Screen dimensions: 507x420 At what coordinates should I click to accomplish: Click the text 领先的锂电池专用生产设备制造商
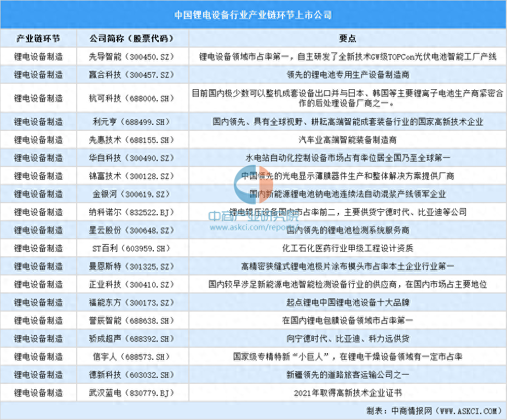click(348, 75)
